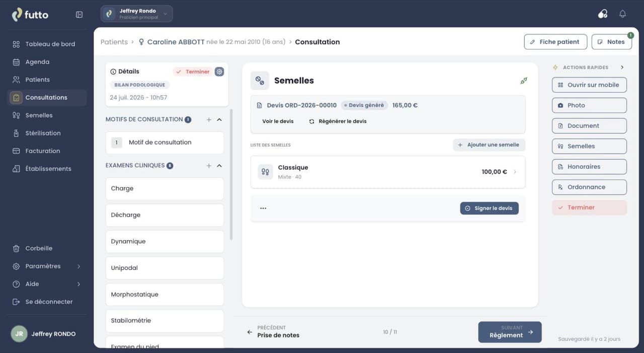This screenshot has height=353, width=644.
Task: Open the notifications bell
Action: click(622, 14)
